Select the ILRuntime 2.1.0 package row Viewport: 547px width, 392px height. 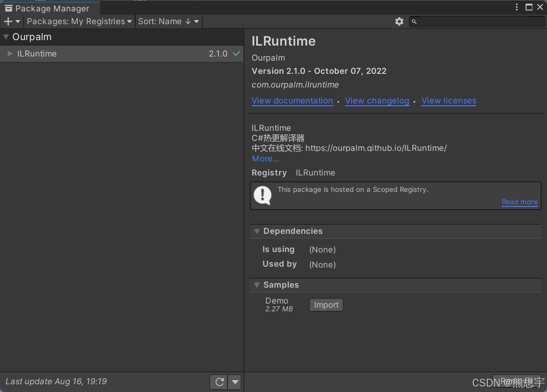(122, 54)
